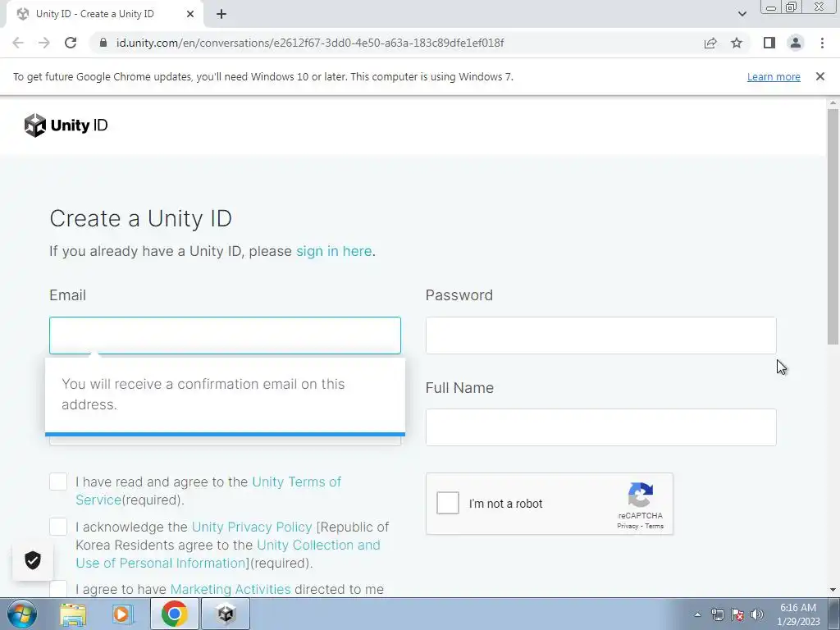The width and height of the screenshot is (840, 630).
Task: Click into the Full Name field
Action: pos(600,427)
